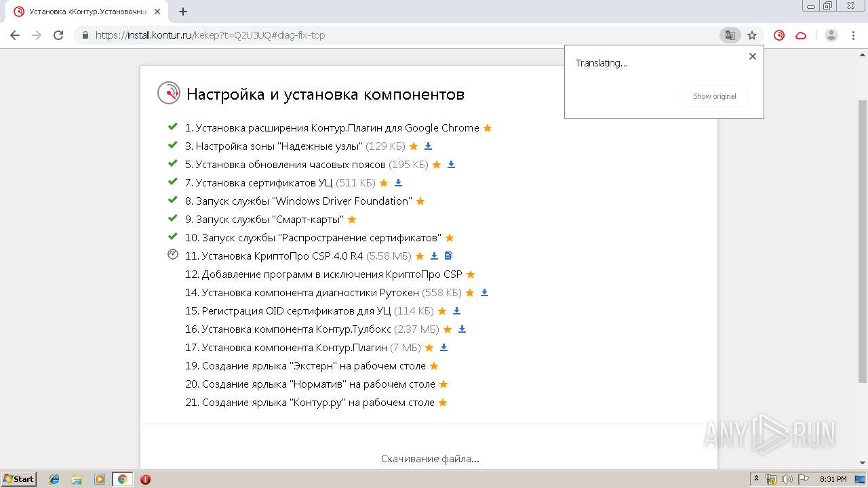The height and width of the screenshot is (488, 868).
Task: Click the Google Translate icon in address bar
Action: point(730,35)
